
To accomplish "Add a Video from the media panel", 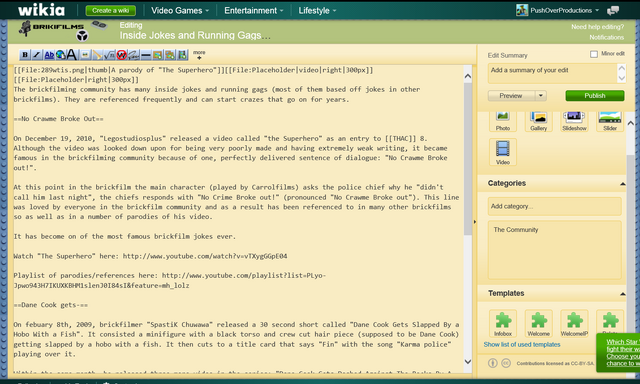I will [503, 152].
